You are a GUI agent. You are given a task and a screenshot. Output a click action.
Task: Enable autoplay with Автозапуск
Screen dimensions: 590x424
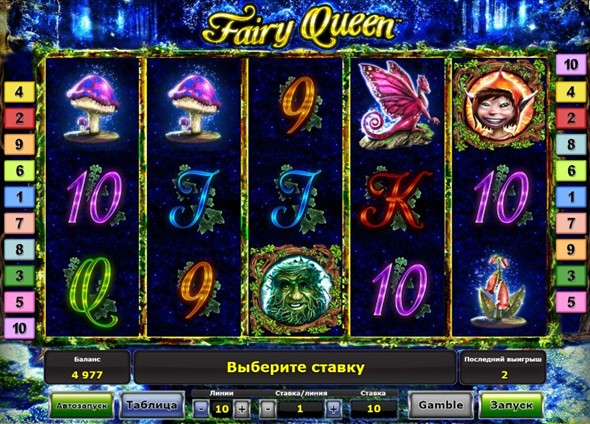point(82,406)
